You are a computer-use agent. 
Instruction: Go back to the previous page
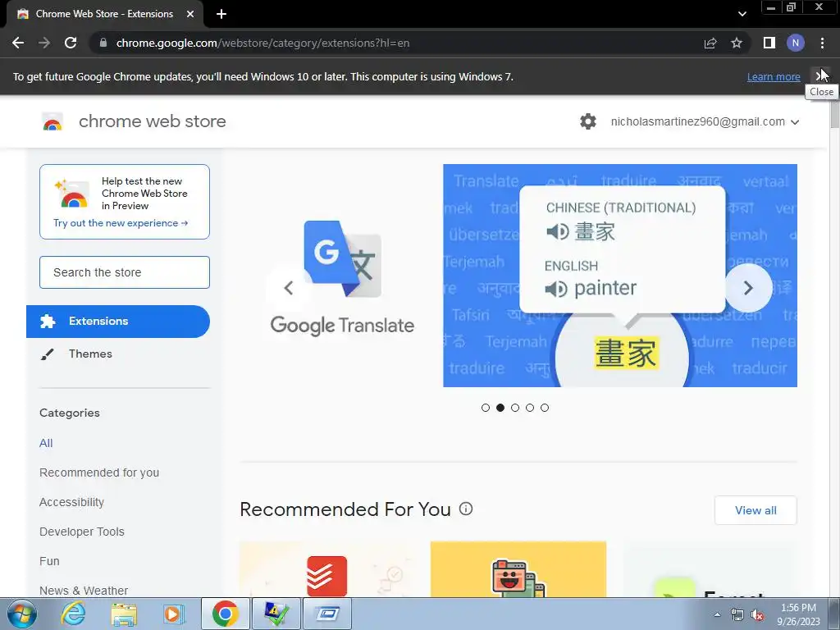(18, 43)
